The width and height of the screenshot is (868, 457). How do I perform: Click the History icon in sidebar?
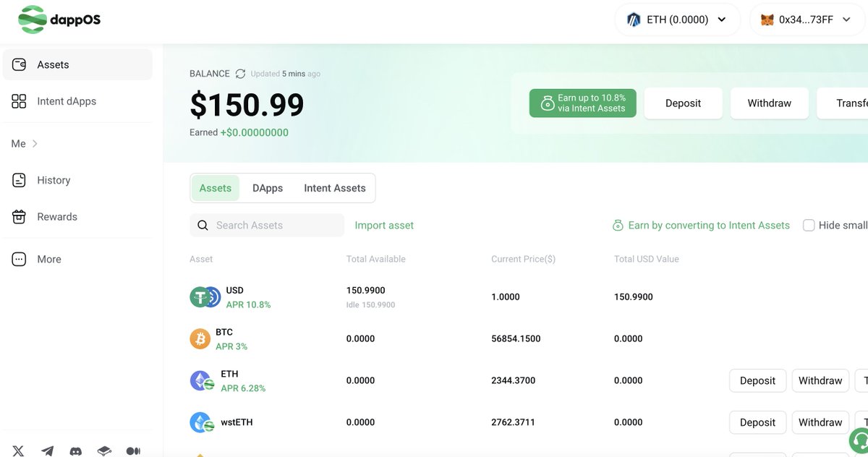click(20, 180)
